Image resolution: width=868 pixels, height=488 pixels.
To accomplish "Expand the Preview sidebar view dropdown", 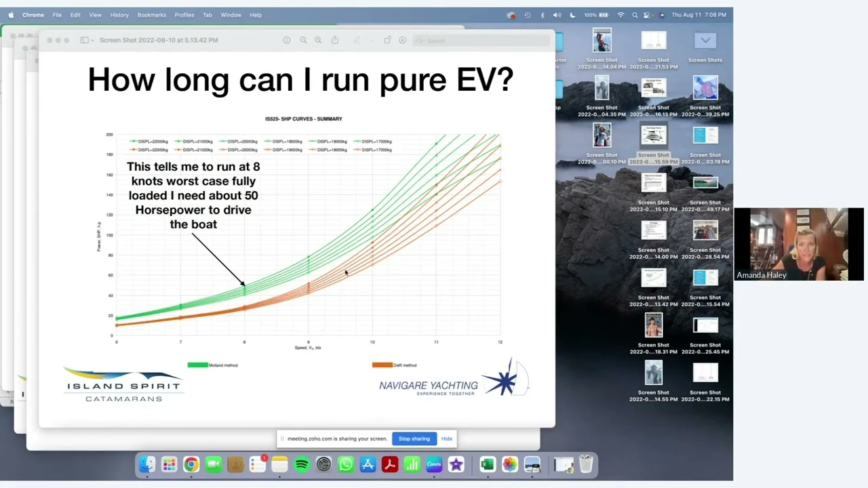I will (86, 41).
